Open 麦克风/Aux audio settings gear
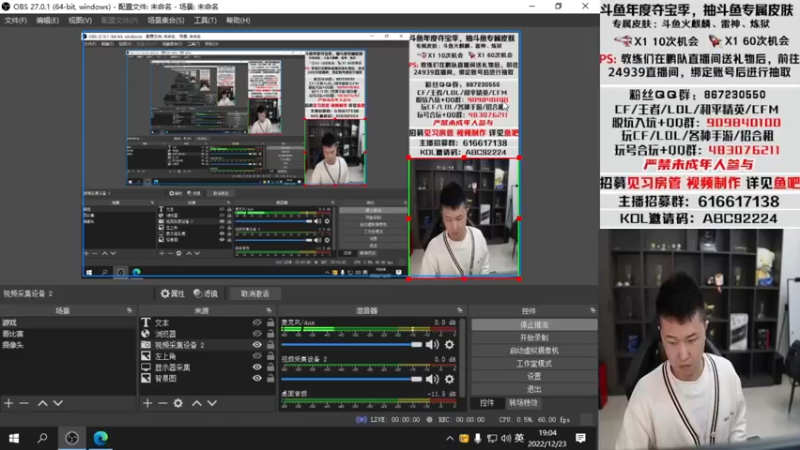This screenshot has width=800, height=450. pos(449,345)
